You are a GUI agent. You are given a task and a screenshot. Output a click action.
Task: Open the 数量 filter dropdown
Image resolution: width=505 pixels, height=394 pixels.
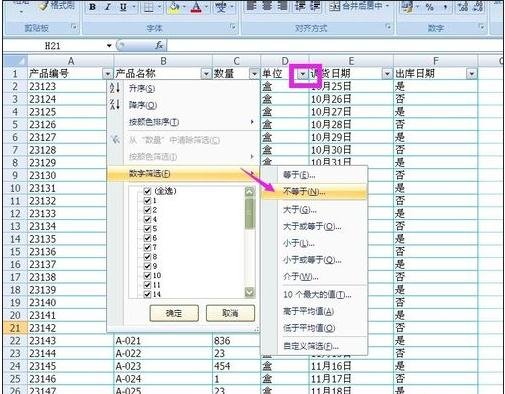tap(254, 74)
